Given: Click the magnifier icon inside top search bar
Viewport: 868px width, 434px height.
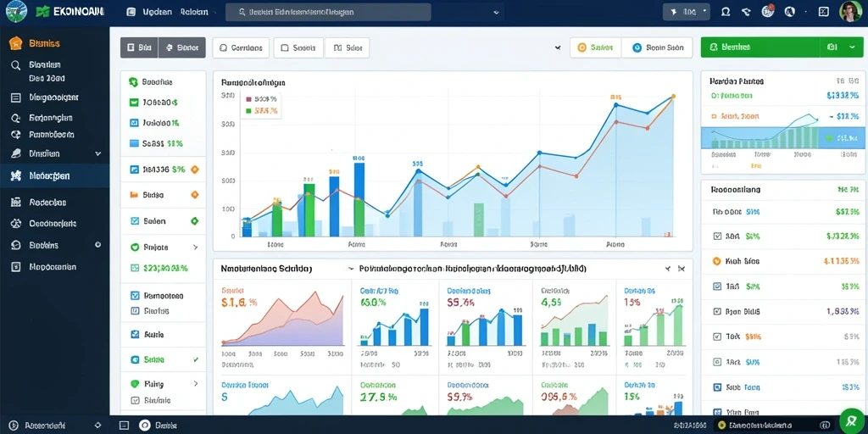Looking at the screenshot, I should click(x=242, y=12).
